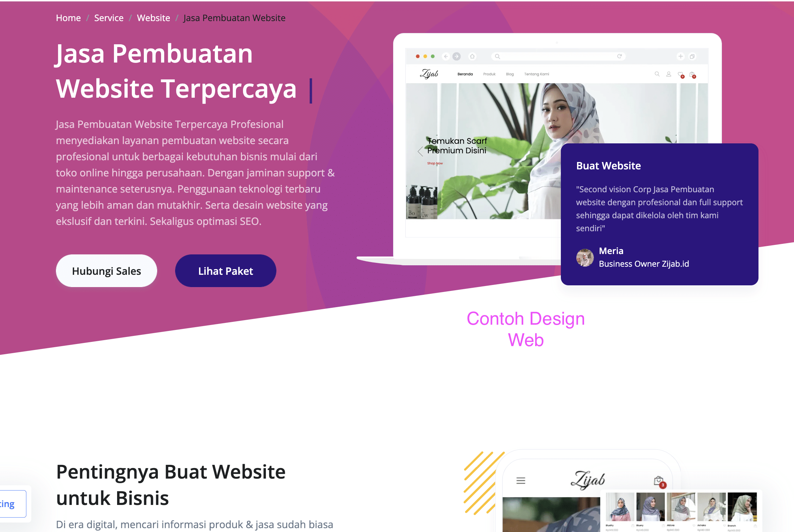Viewport: 794px width, 532px height.
Task: Click the browser reload/refresh icon
Action: click(x=620, y=56)
